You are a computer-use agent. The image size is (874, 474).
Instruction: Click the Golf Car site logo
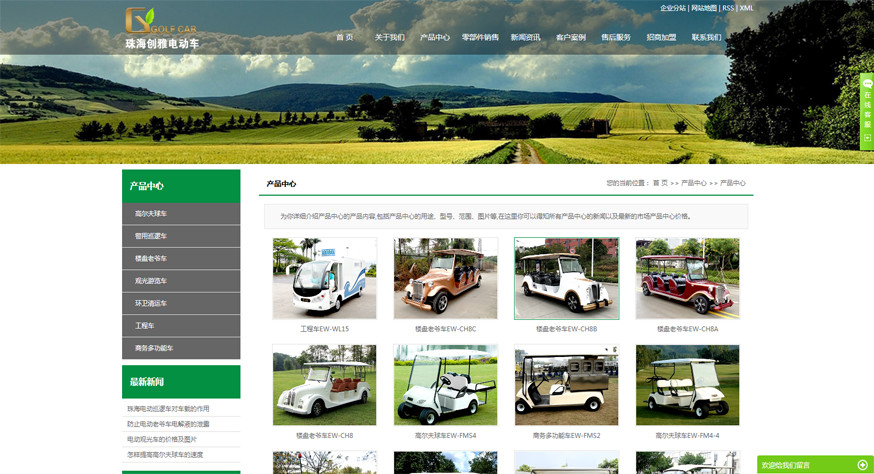162,28
